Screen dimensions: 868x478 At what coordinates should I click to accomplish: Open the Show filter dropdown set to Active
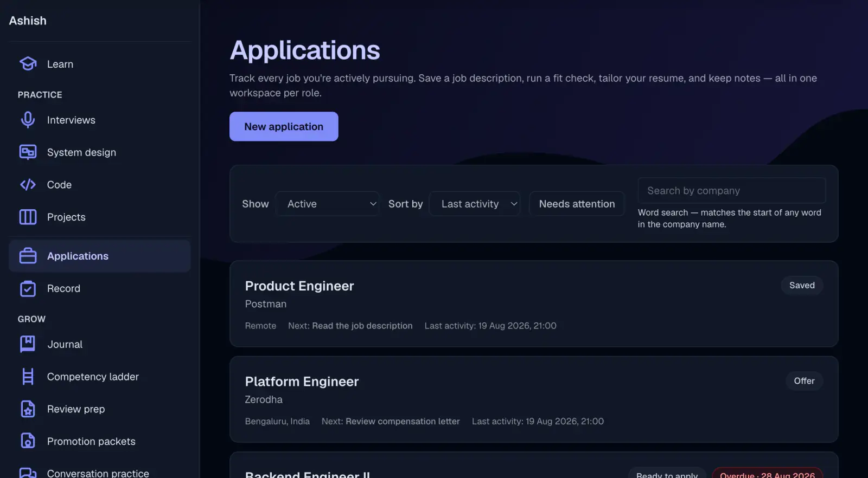[x=328, y=204]
